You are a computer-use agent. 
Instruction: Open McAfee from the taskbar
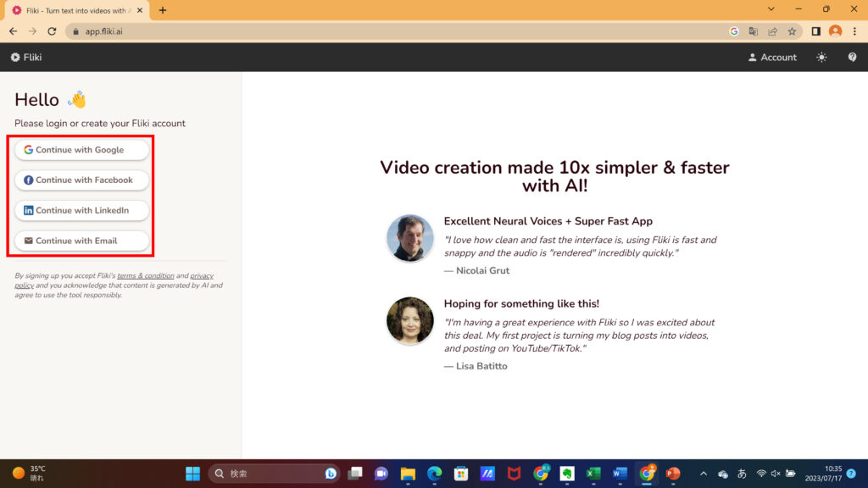(515, 474)
